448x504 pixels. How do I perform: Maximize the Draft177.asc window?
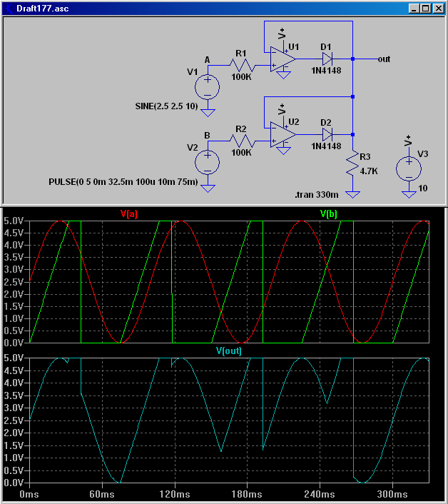pyautogui.click(x=425, y=9)
